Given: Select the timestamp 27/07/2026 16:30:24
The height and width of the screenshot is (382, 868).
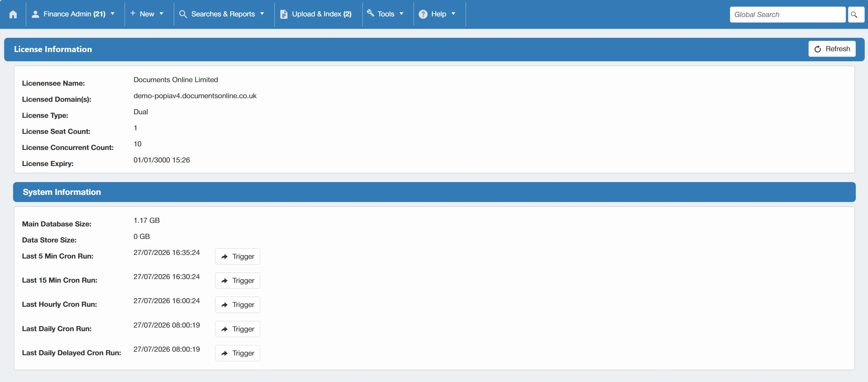Looking at the screenshot, I should coord(167,277).
